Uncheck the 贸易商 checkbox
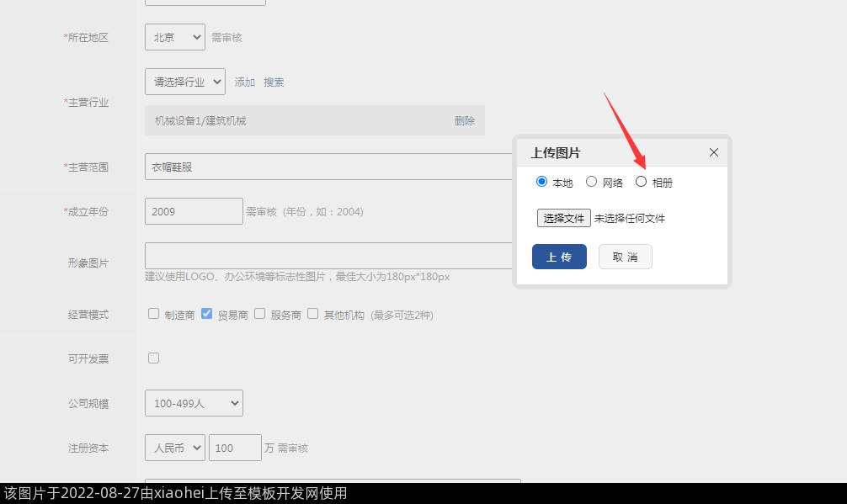 point(206,314)
